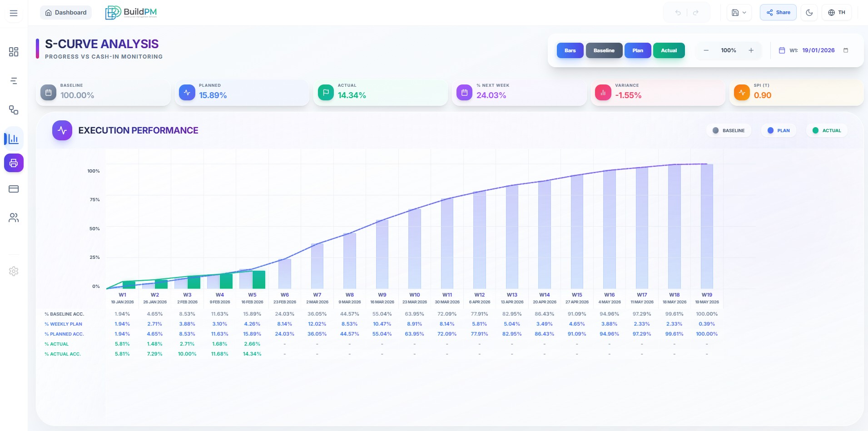
Task: Open the team users sidebar icon
Action: click(14, 218)
